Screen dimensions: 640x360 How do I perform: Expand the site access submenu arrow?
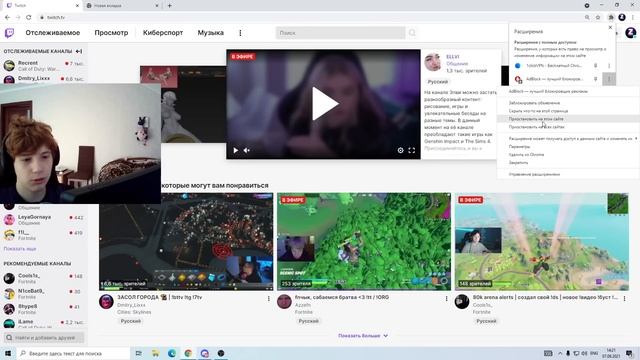pos(636,139)
